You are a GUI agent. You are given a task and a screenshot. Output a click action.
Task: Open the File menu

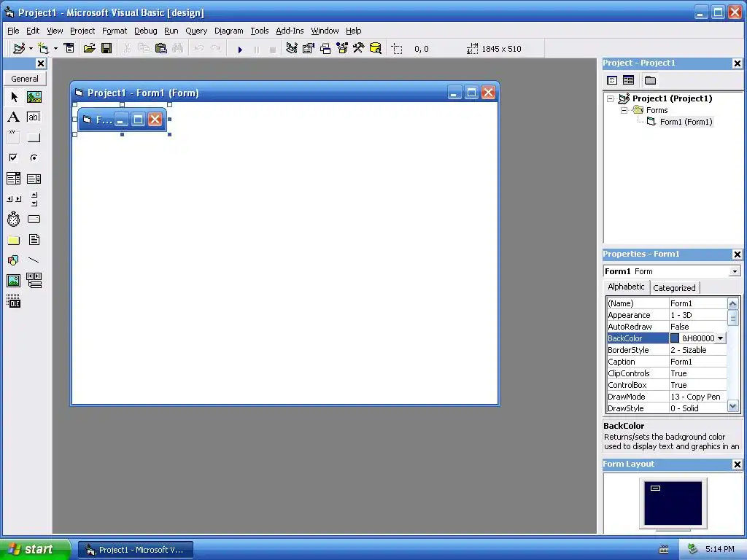pos(13,31)
